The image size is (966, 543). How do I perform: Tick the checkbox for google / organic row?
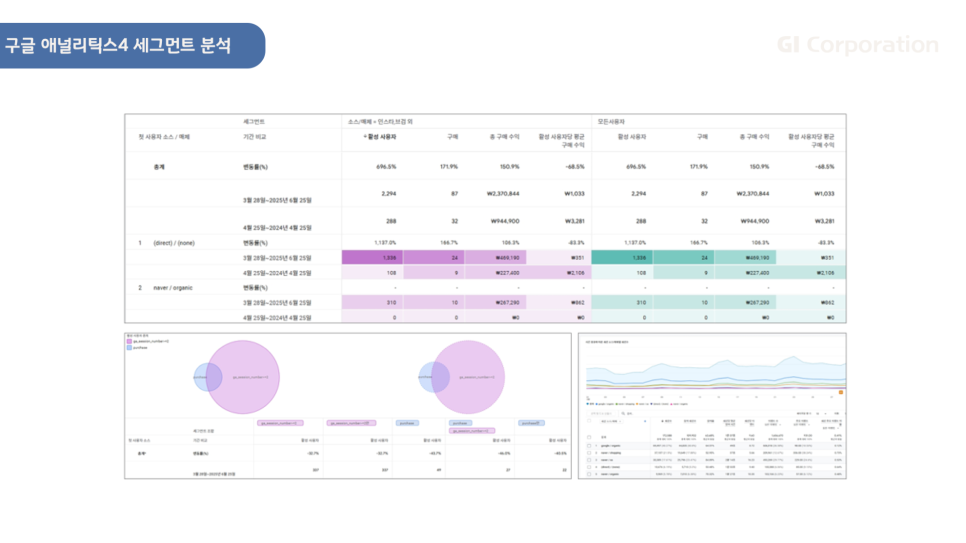click(589, 446)
